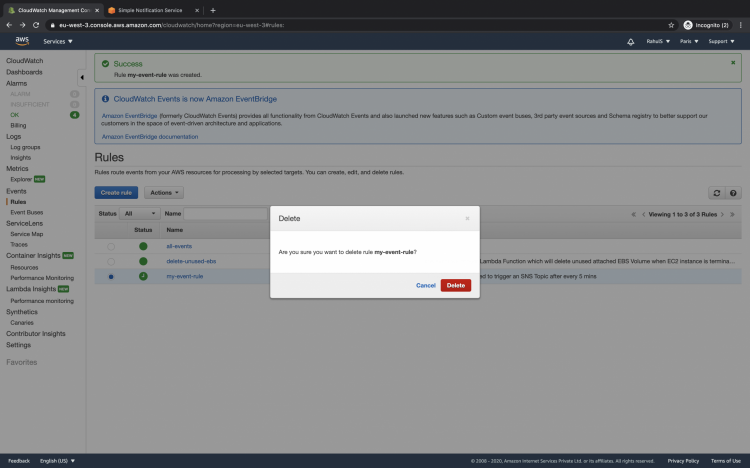Click green status icon for all-events
The width and height of the screenshot is (750, 468).
tap(143, 246)
